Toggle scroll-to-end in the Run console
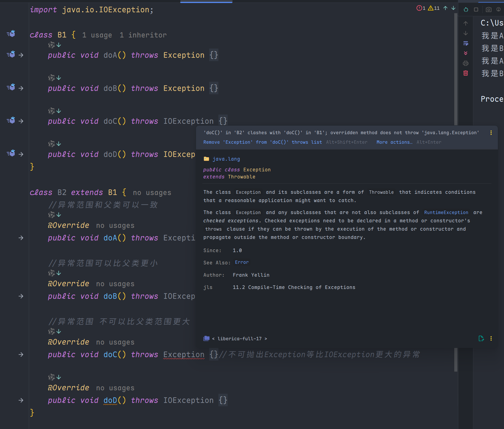This screenshot has height=429, width=504. click(x=466, y=53)
